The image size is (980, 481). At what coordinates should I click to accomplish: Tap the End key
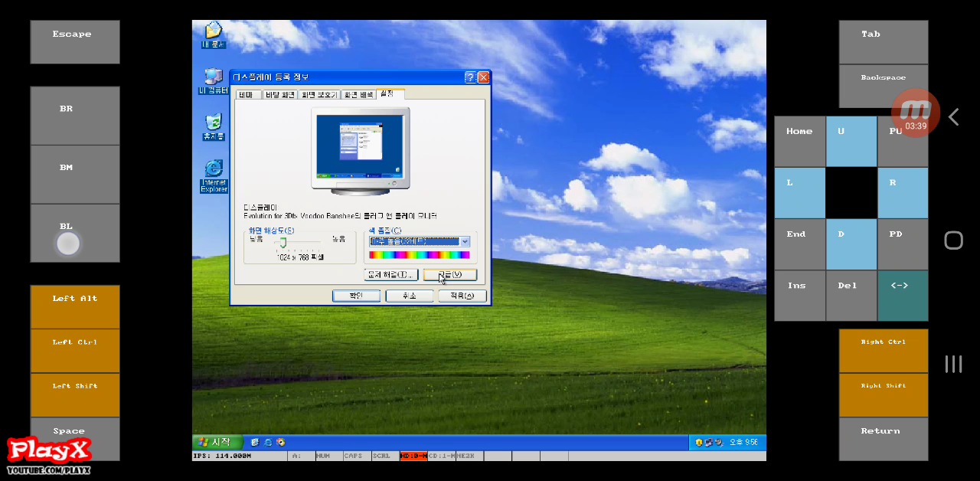click(800, 244)
